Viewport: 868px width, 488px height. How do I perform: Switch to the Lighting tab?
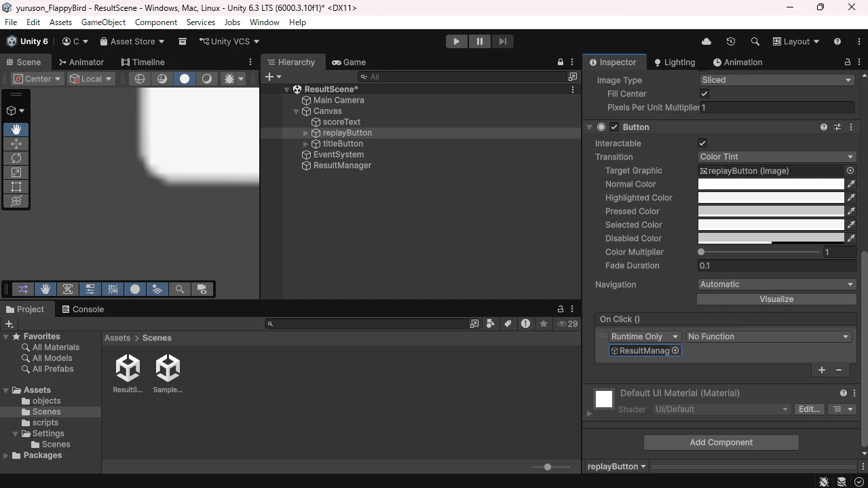click(x=675, y=62)
